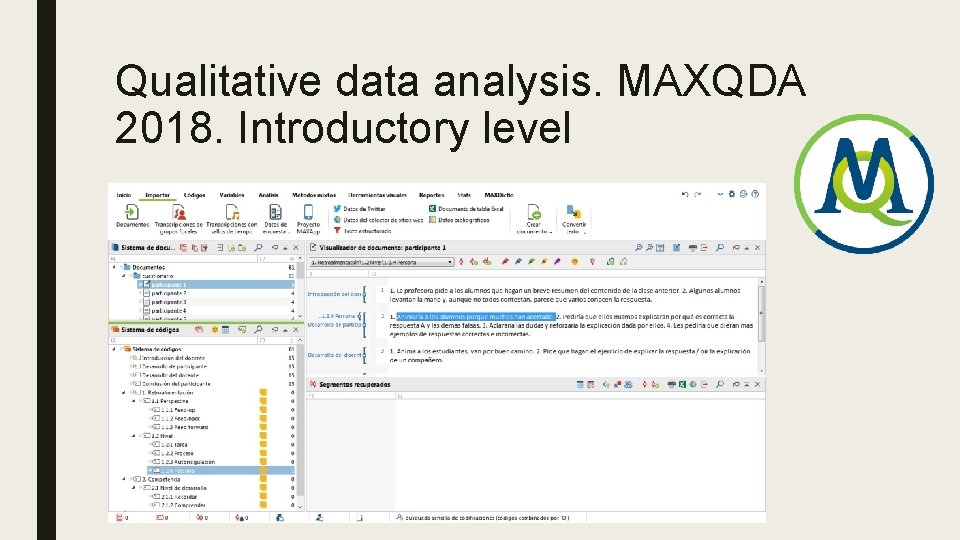Open the Documentos import icon in the ribbon
960x540 pixels.
coord(132,216)
